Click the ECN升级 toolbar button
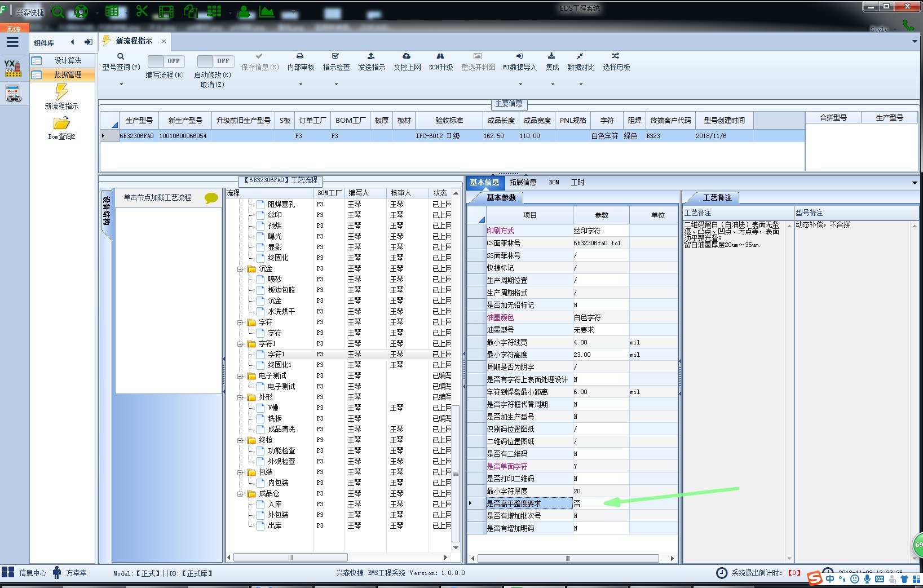 click(441, 62)
